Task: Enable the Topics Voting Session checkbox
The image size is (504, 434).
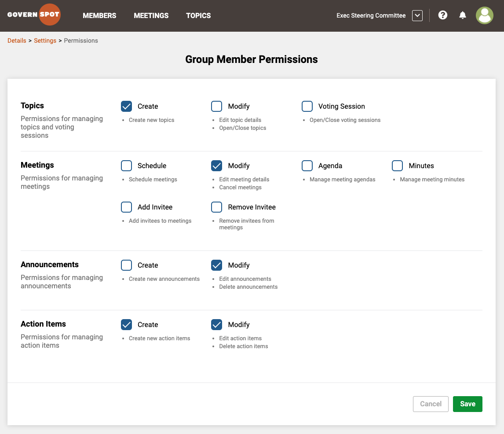Action: pos(307,107)
